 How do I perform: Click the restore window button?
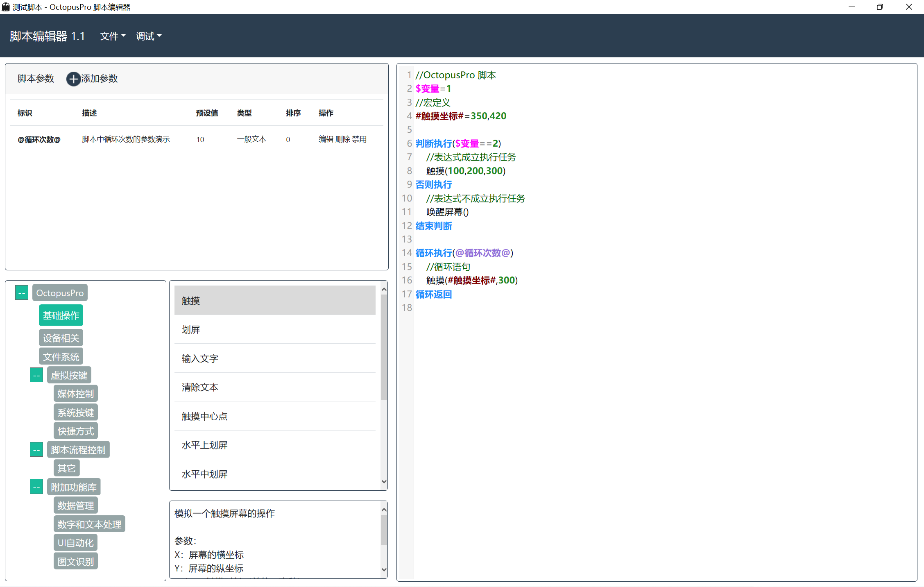click(x=880, y=7)
